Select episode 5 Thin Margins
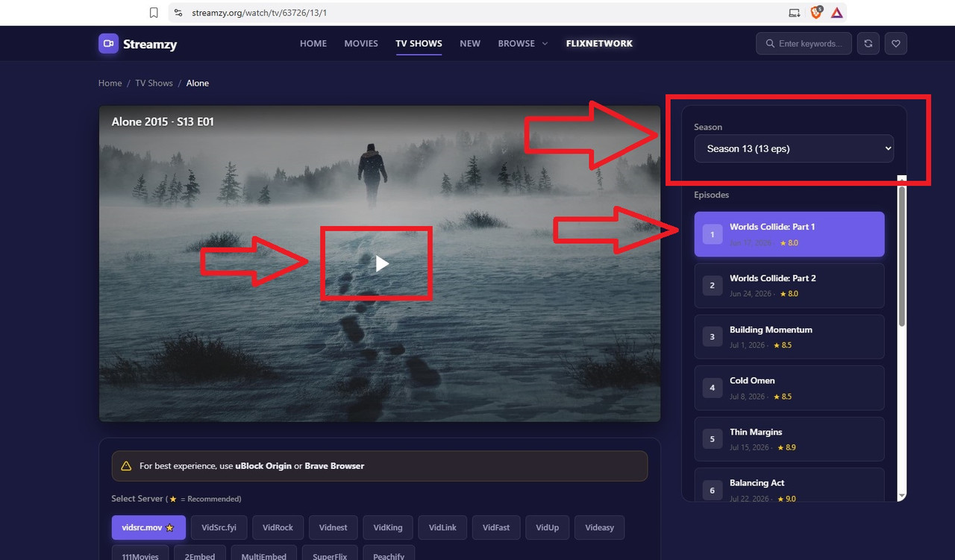The image size is (955, 560). click(789, 439)
